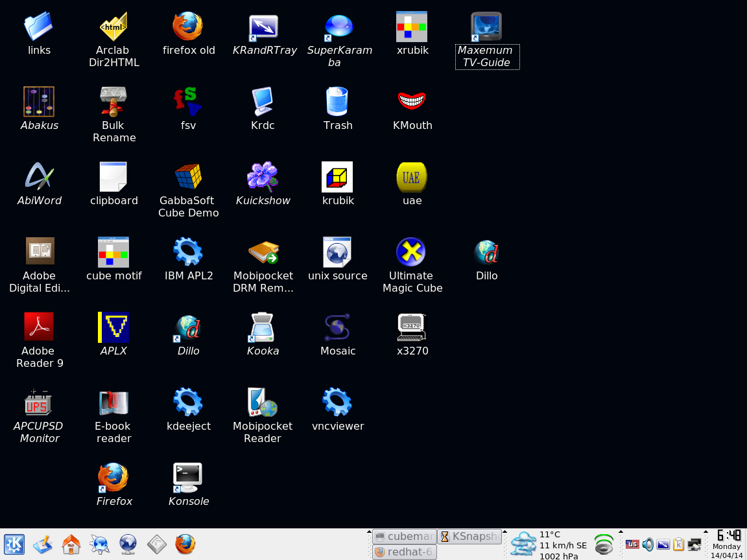The image size is (747, 560).
Task: Click the network connection tray icon
Action: 694,544
